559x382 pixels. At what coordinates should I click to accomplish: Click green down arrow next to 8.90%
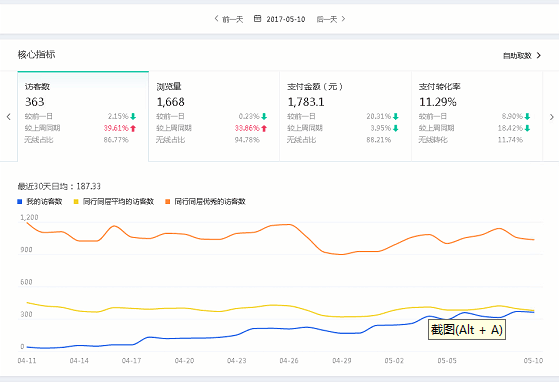(x=527, y=116)
